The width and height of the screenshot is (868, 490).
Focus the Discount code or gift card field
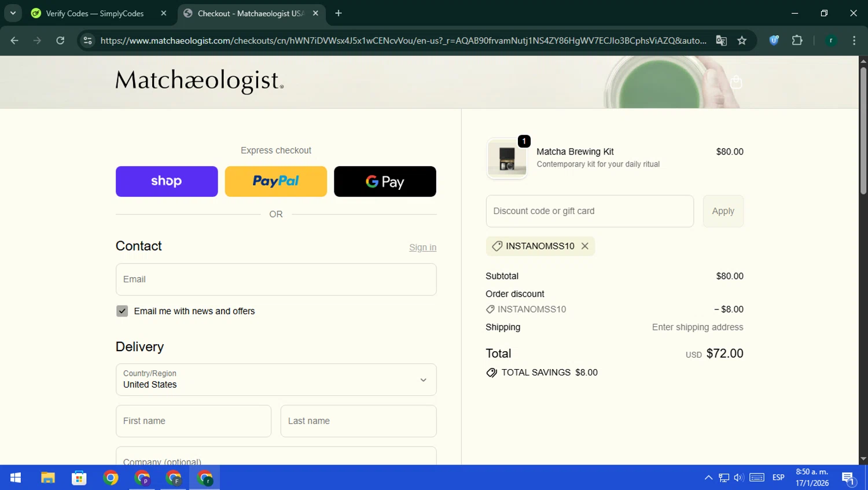(x=590, y=211)
